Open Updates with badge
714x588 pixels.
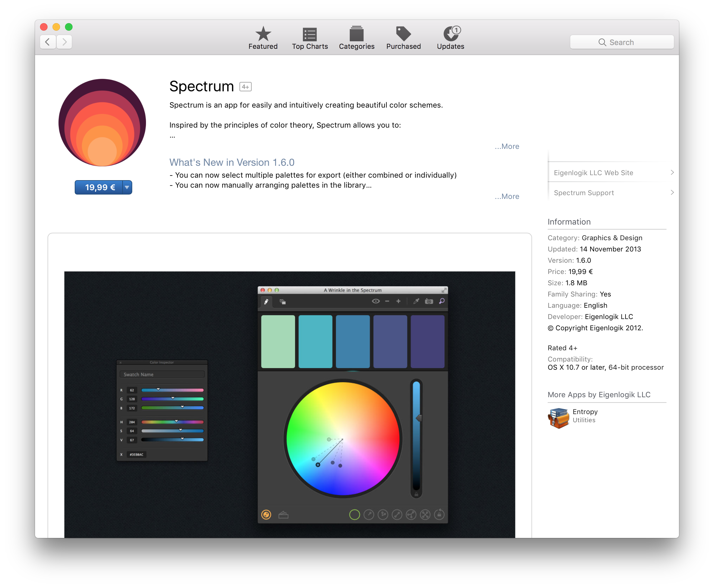point(450,38)
